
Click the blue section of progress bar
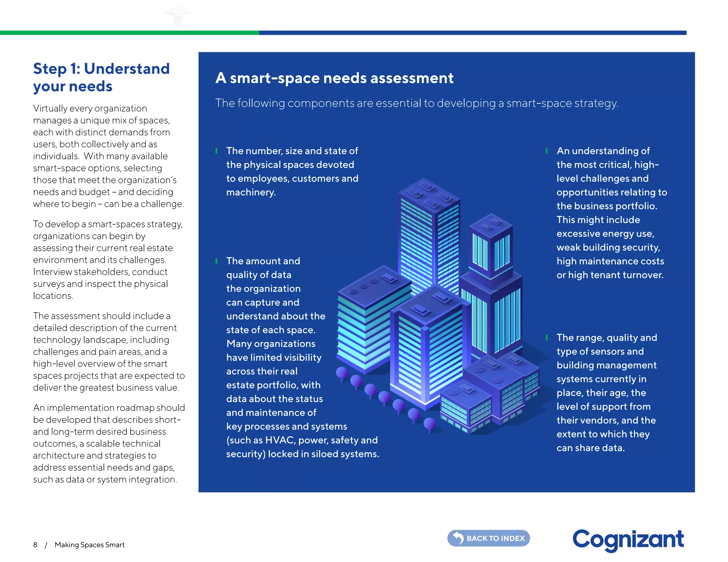[473, 33]
